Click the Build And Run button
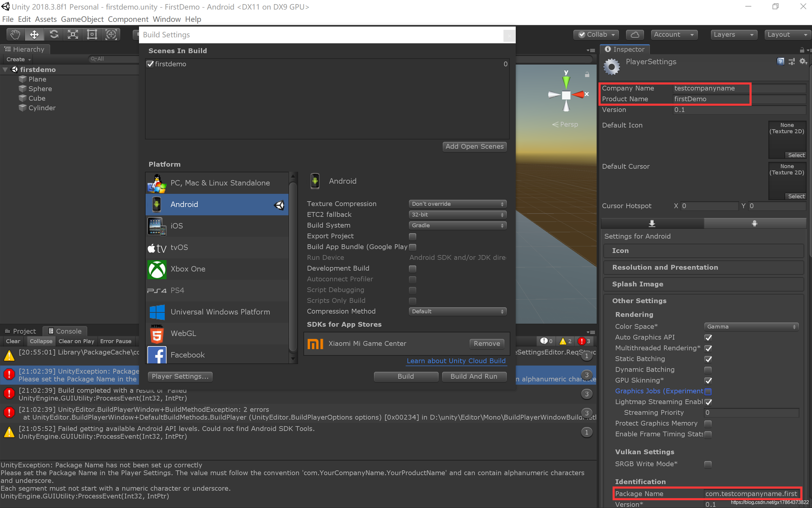Viewport: 812px width, 508px height. [x=474, y=376]
